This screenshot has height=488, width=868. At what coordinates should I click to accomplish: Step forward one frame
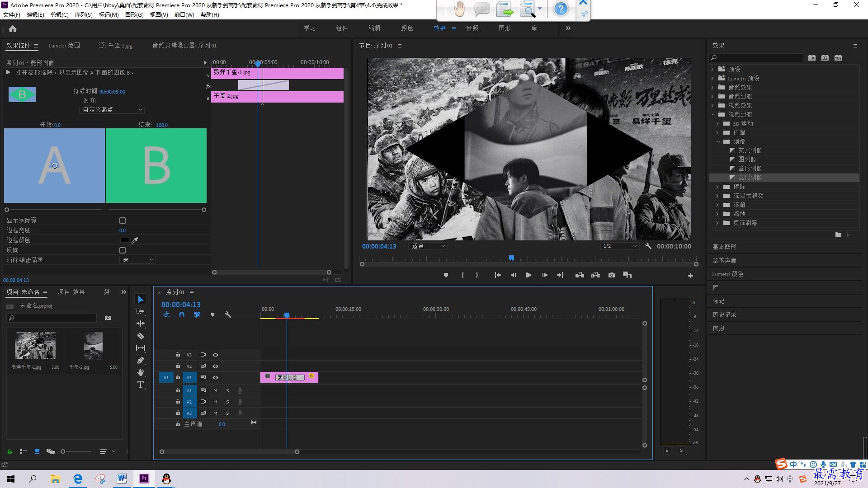click(x=545, y=275)
